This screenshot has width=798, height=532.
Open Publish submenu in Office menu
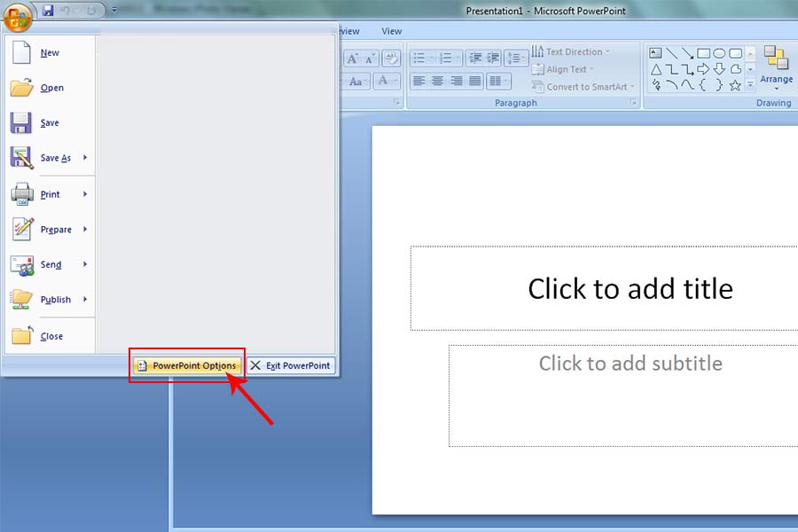[x=50, y=300]
